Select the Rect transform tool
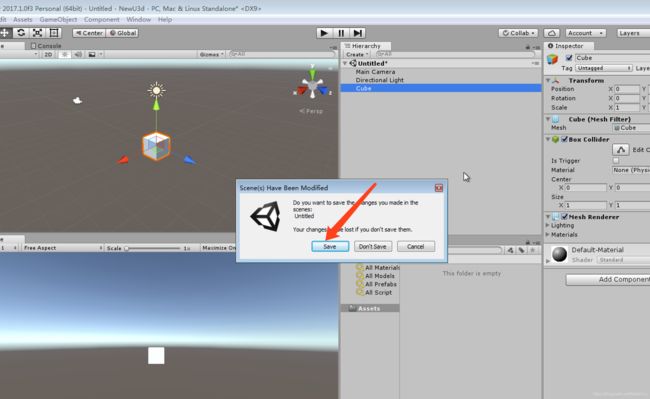Screen dimensions: 650x399 (54, 33)
